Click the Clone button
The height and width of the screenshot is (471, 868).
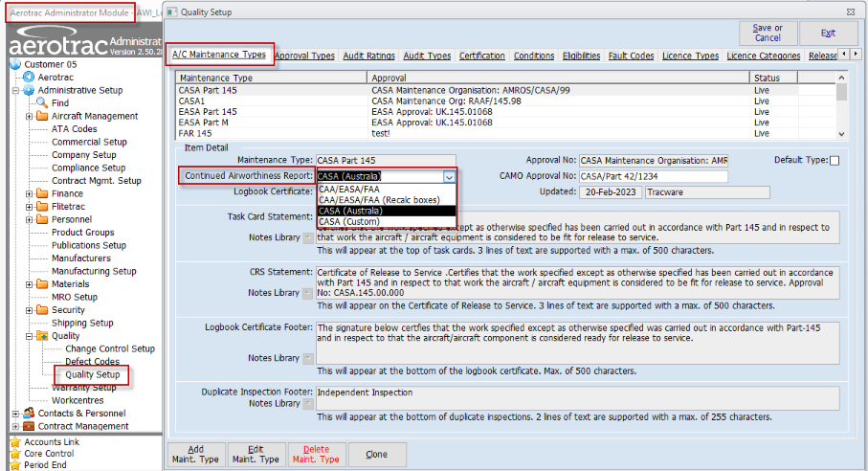376,454
